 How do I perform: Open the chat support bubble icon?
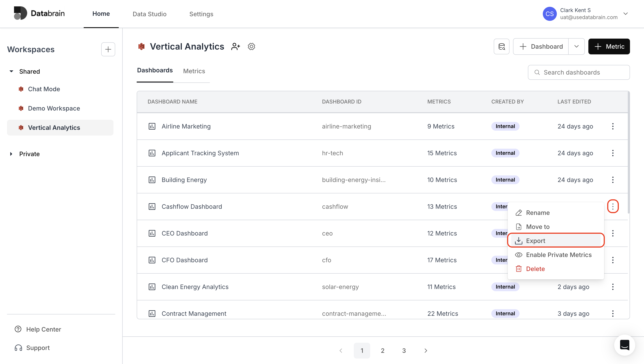pyautogui.click(x=624, y=345)
